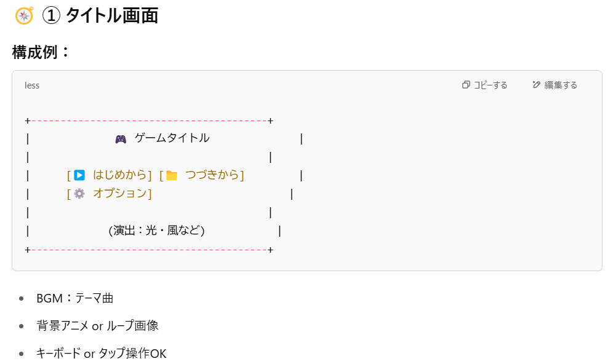The width and height of the screenshot is (613, 364).
Task: Click the つづきから text in the code
Action: pyautogui.click(x=212, y=175)
